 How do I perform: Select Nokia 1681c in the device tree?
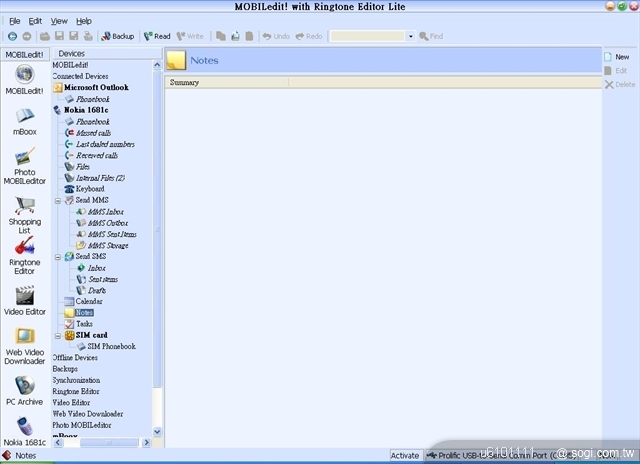86,110
